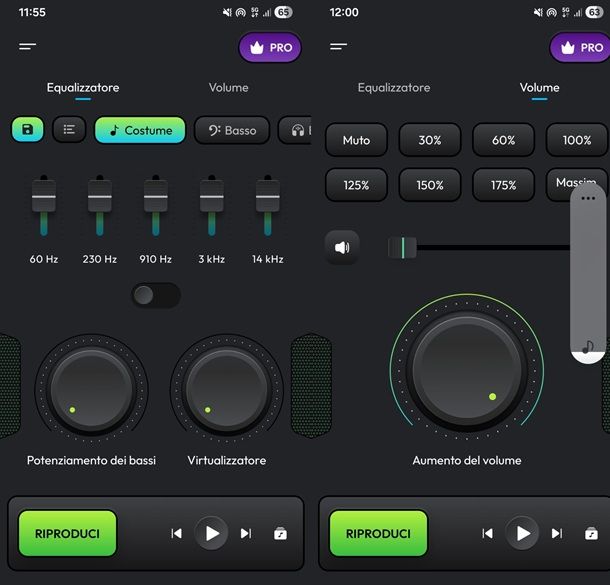The width and height of the screenshot is (610, 585).
Task: Tap RIPRODUCI button on right screen
Action: click(x=379, y=533)
